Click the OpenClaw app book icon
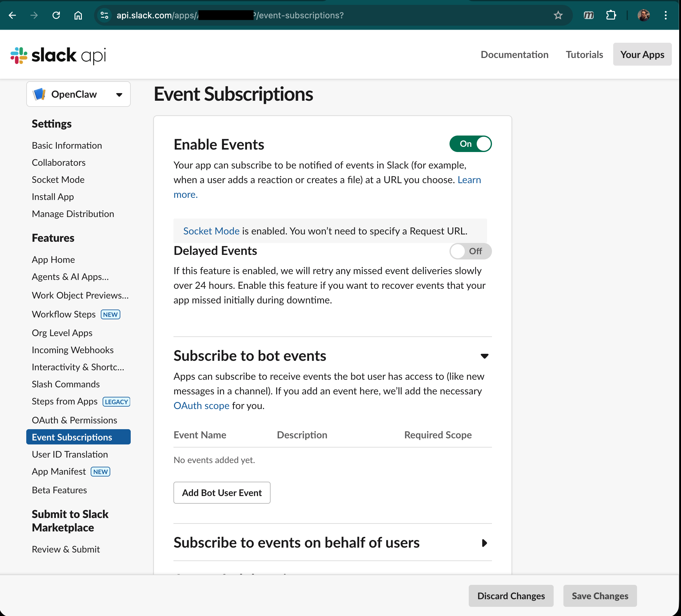 tap(39, 94)
